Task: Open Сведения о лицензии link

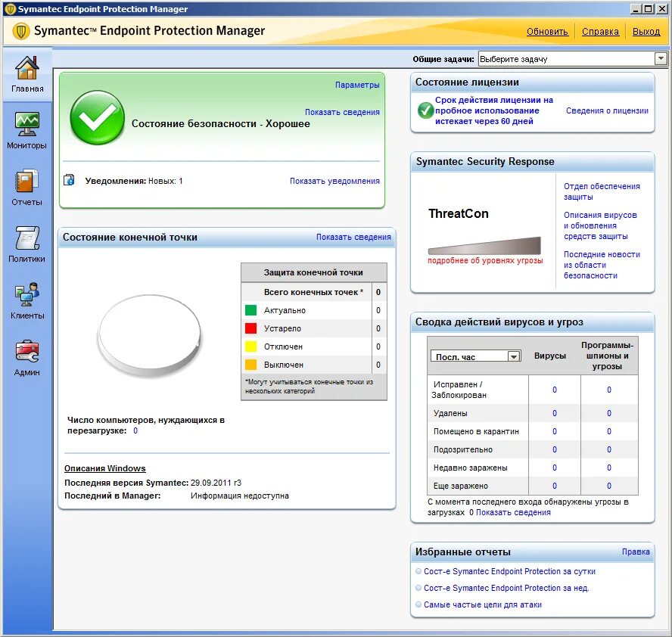Action: coord(607,110)
